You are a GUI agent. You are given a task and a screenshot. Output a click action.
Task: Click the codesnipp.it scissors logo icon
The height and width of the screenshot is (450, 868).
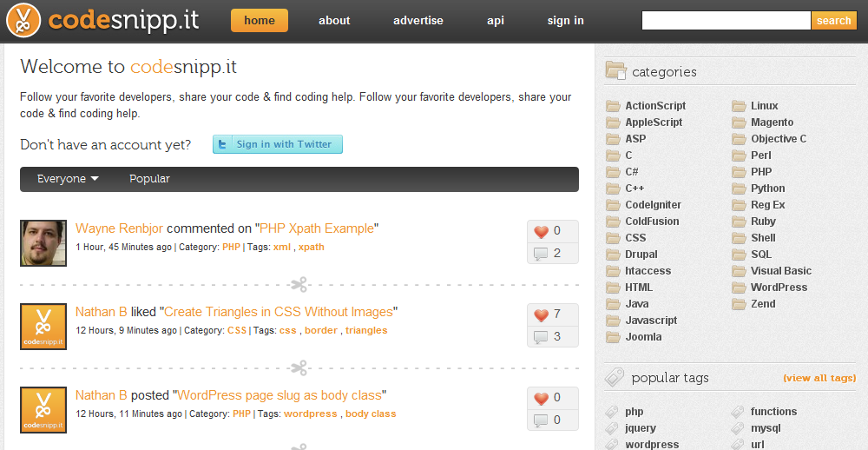pos(23,21)
